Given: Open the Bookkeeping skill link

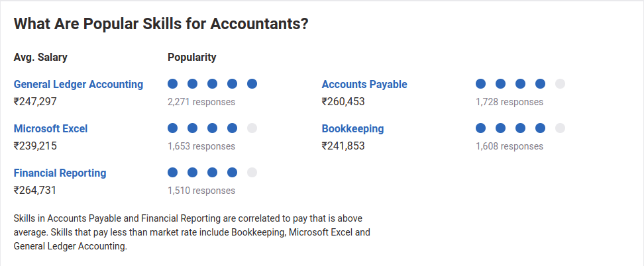Looking at the screenshot, I should coord(352,129).
